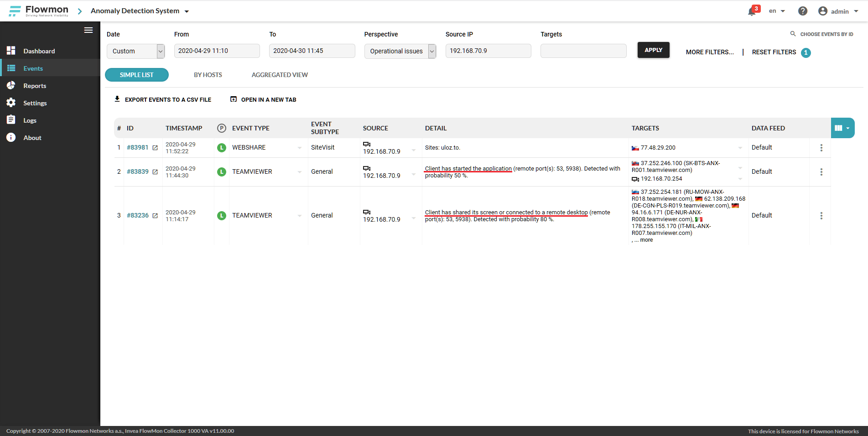The height and width of the screenshot is (436, 868).
Task: Open the admin user menu
Action: coord(838,11)
